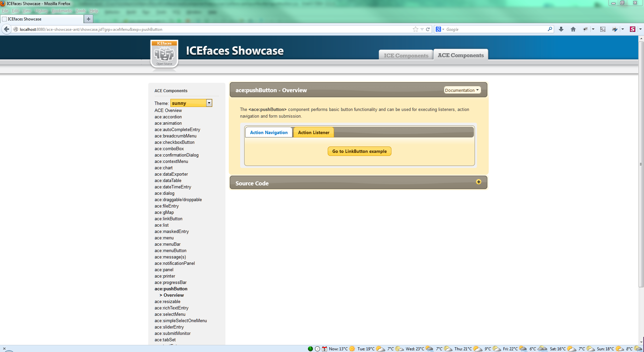Viewport: 644px width, 352px height.
Task: Switch to the ACE Components tab
Action: (x=461, y=55)
